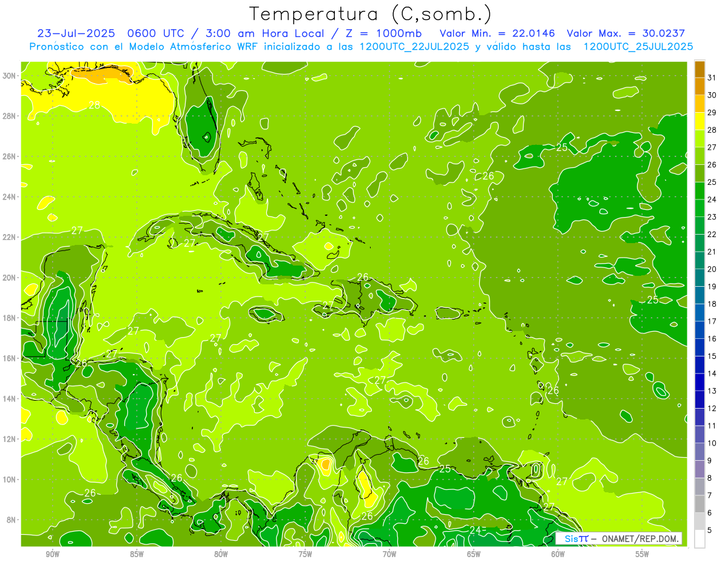Screen dimensions: 728x562
Task: Click the "55W" longitude axis label
Action: [x=642, y=555]
